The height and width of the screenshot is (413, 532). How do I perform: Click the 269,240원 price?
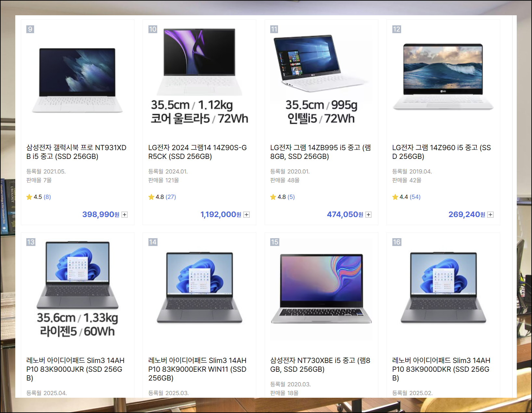pyautogui.click(x=467, y=214)
